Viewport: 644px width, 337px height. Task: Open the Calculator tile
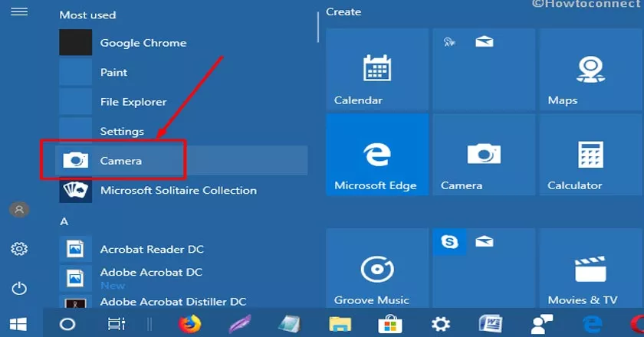pos(590,155)
